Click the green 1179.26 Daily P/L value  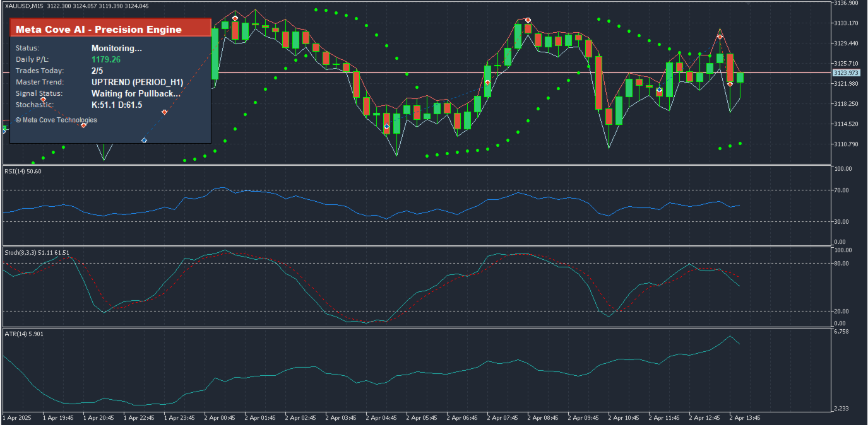tap(106, 59)
